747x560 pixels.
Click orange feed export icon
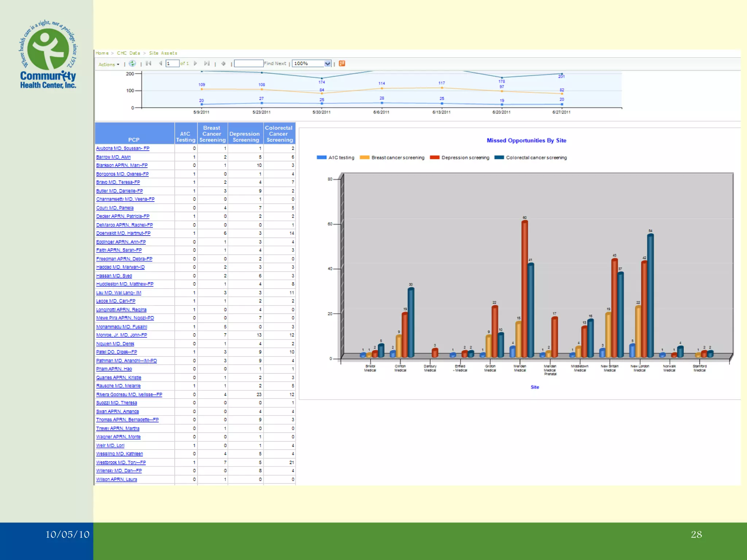pos(342,63)
